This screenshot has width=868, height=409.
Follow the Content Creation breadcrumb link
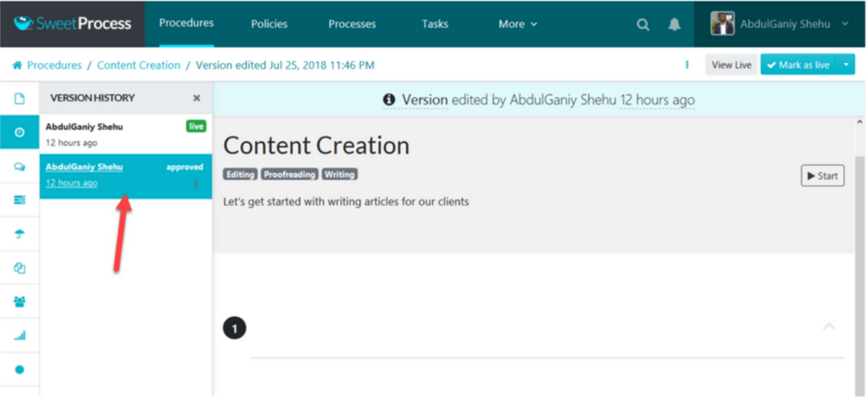pyautogui.click(x=138, y=65)
